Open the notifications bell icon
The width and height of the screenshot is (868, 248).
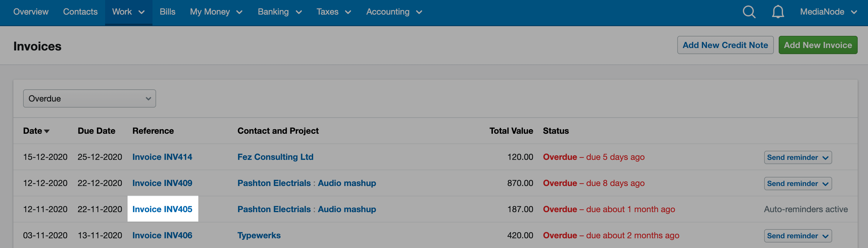tap(778, 12)
